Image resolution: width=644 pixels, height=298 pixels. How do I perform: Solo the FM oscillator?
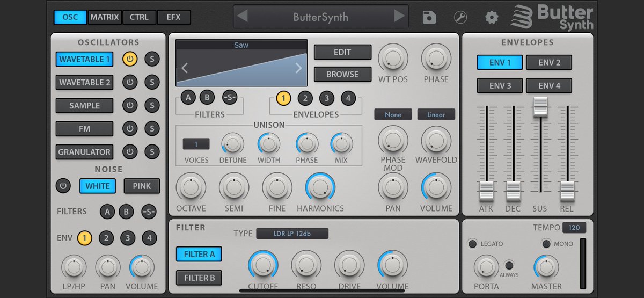[x=152, y=129]
